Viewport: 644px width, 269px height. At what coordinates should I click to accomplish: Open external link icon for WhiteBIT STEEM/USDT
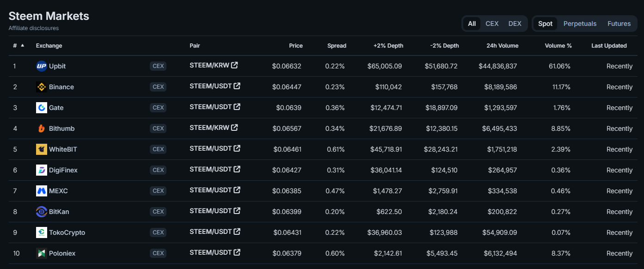237,148
